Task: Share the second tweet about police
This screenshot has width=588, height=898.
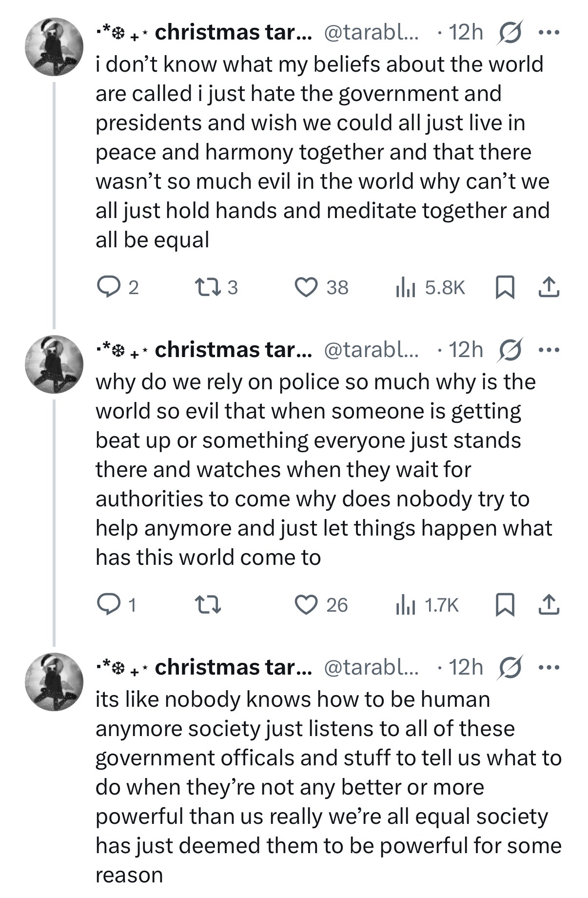Action: (549, 605)
